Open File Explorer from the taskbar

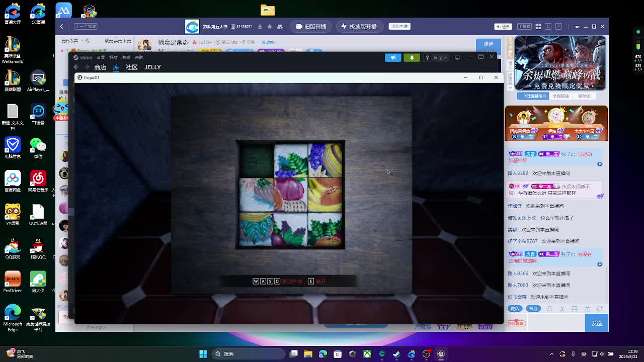(308, 354)
